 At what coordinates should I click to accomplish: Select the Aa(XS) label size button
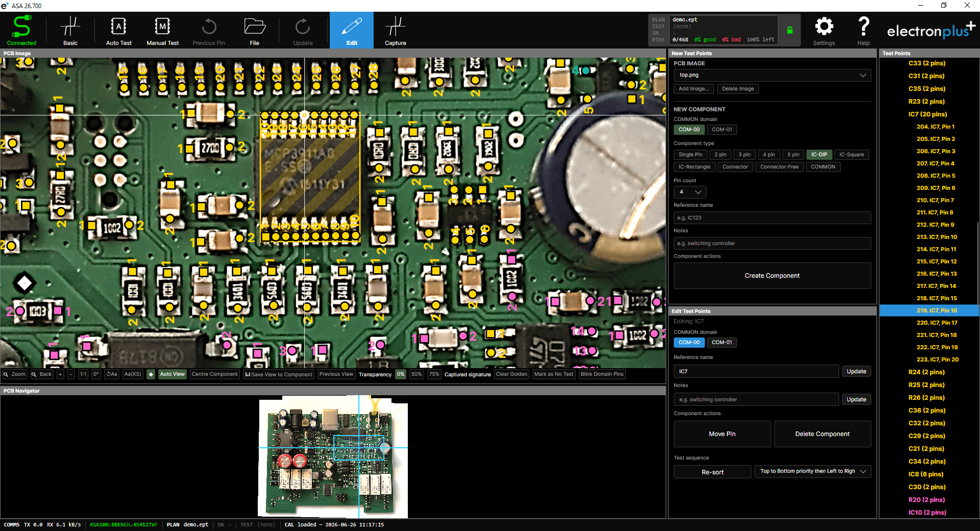133,374
